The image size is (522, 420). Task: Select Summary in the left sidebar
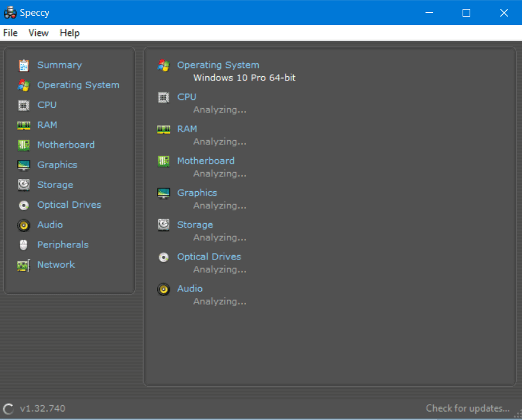(x=59, y=65)
